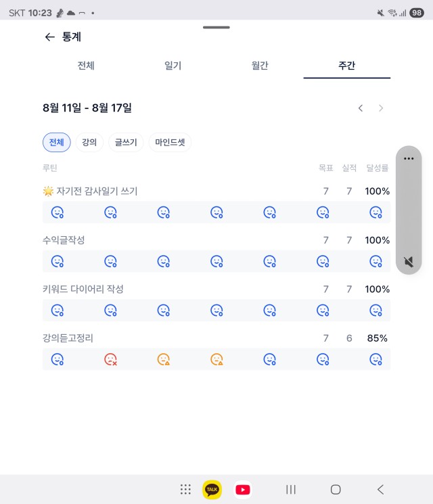Click the red failed face icon in 강의듣고정리

click(x=110, y=359)
